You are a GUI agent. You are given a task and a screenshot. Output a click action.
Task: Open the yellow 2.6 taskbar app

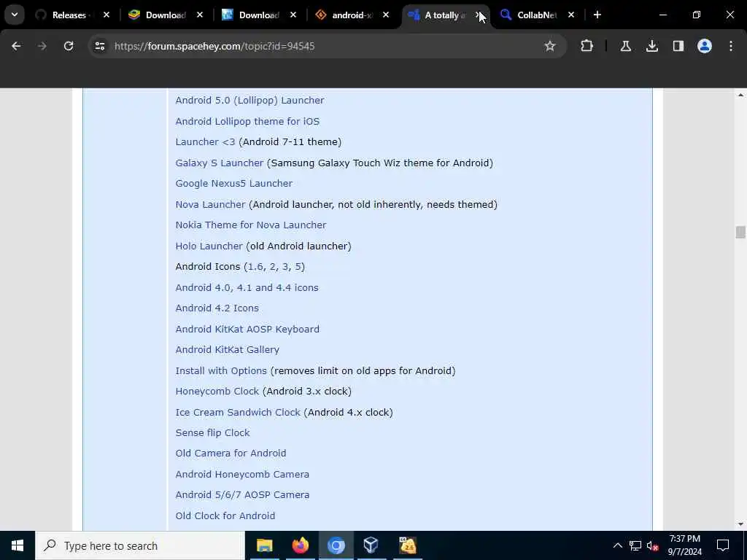coord(407,545)
